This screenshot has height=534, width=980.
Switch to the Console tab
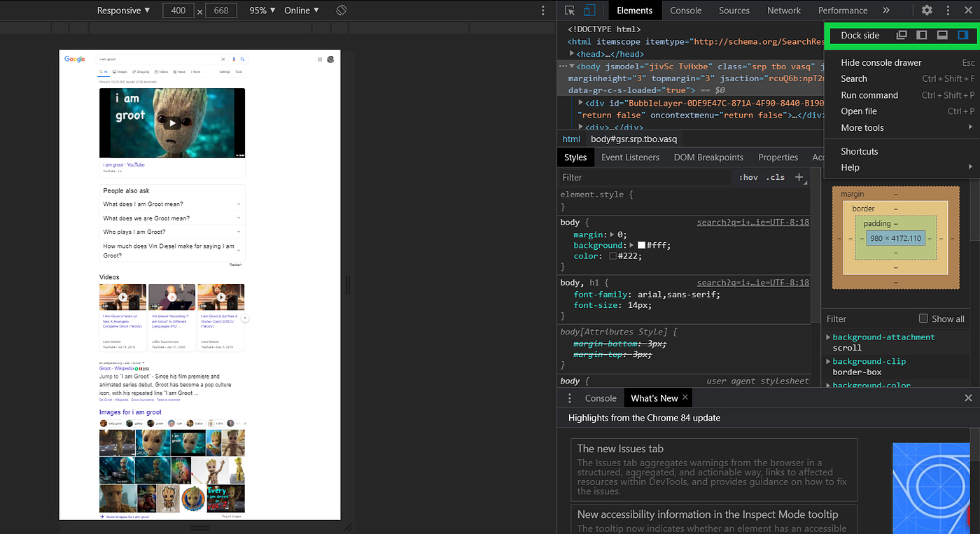click(x=686, y=10)
